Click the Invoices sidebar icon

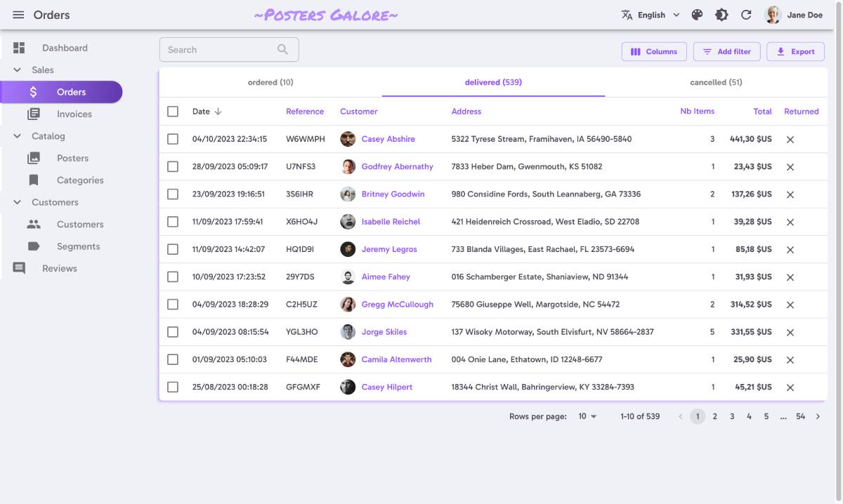[x=34, y=114]
